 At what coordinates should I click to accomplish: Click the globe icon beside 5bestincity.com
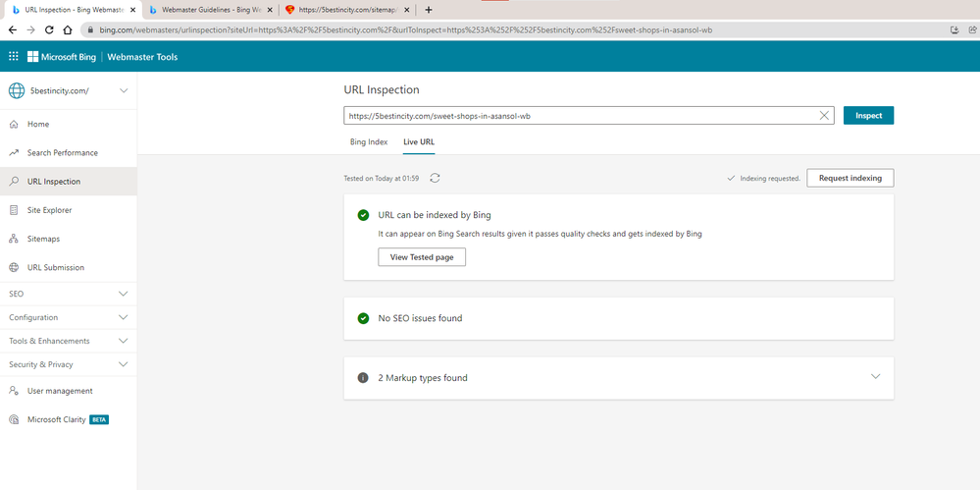point(17,90)
